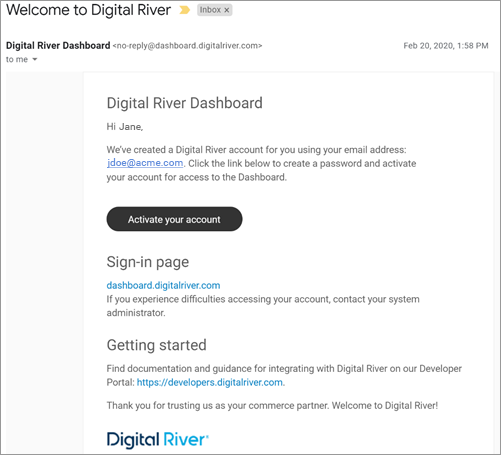Open the developers.digitalriver.com portal link
The image size is (501, 455).
[210, 382]
